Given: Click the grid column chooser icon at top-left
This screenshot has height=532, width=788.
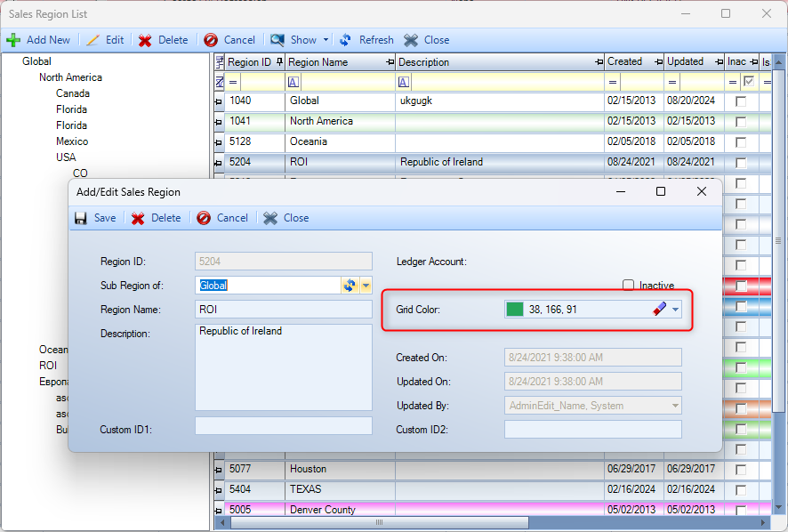Looking at the screenshot, I should coord(220,62).
